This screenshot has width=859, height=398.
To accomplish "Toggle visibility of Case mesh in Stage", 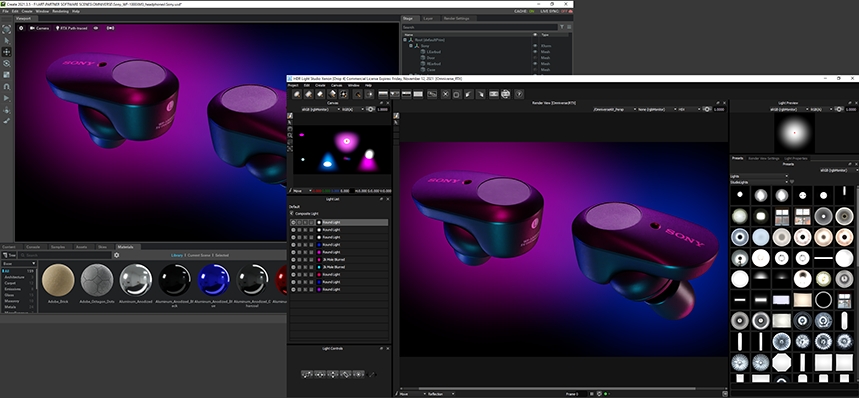I will [535, 70].
